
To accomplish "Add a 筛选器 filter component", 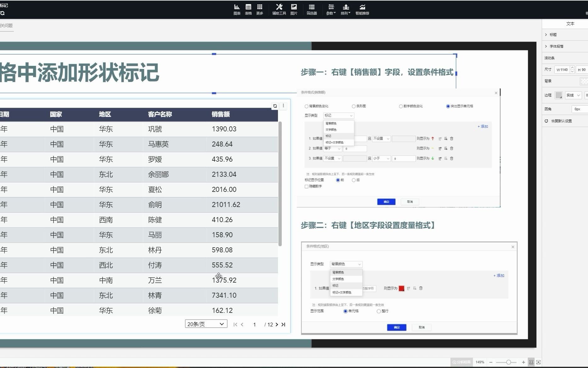I will [312, 9].
